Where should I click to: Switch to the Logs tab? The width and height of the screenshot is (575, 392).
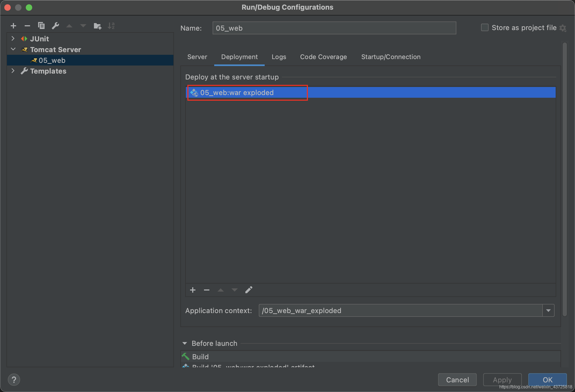click(x=279, y=57)
